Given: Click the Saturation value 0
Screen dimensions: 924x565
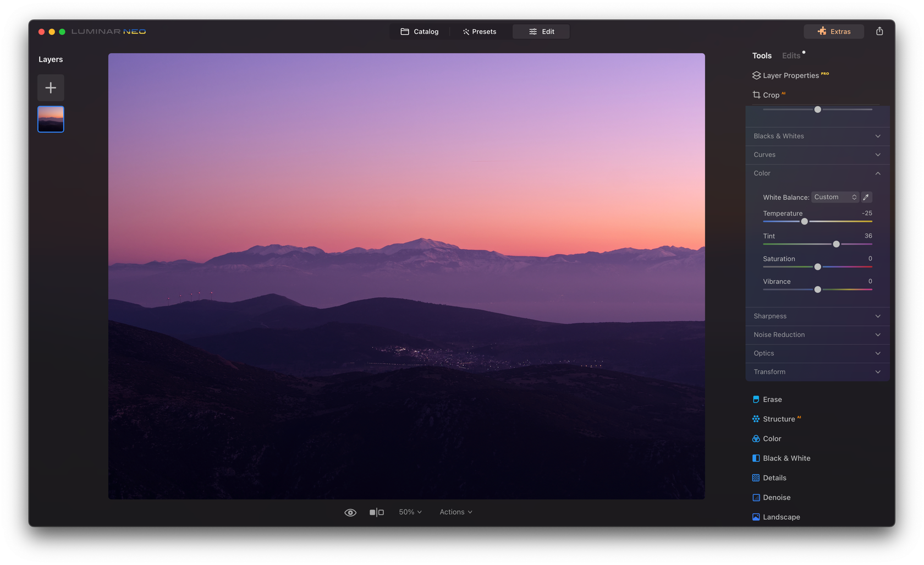Looking at the screenshot, I should pos(870,259).
